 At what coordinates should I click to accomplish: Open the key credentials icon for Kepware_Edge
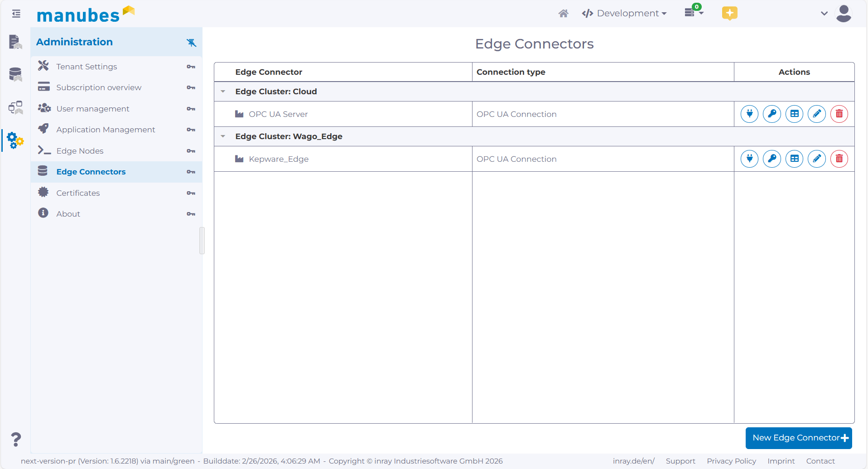tap(772, 159)
